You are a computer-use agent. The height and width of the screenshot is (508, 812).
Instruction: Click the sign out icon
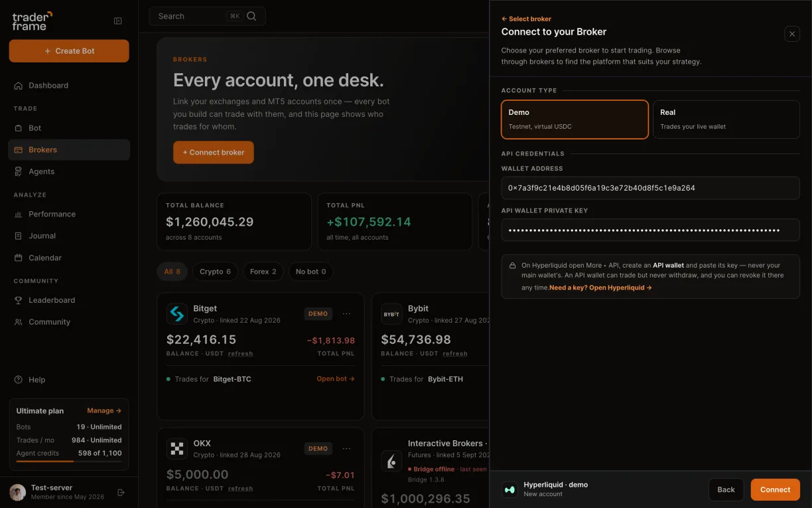pyautogui.click(x=121, y=492)
